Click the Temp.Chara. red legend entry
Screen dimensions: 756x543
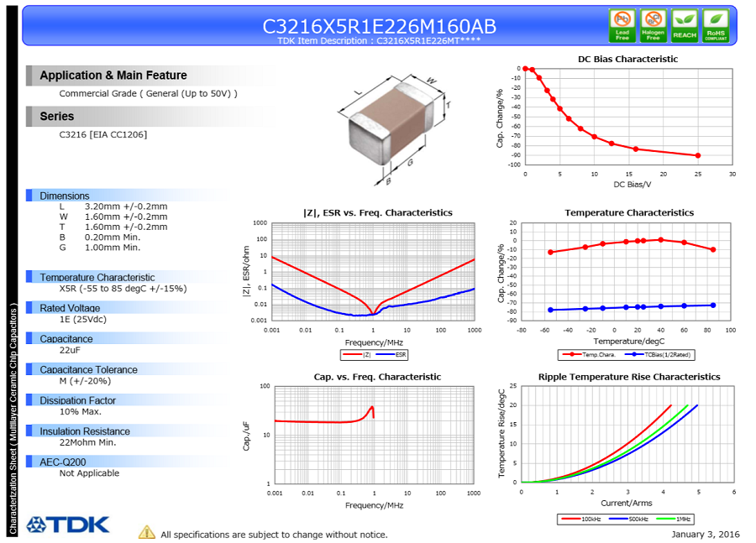click(588, 355)
